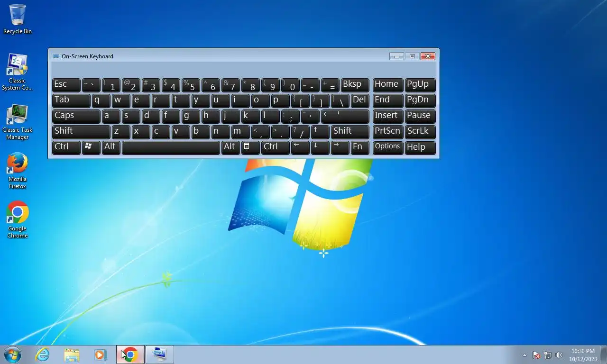Open the clock showing 10:30 PM

coord(583,355)
